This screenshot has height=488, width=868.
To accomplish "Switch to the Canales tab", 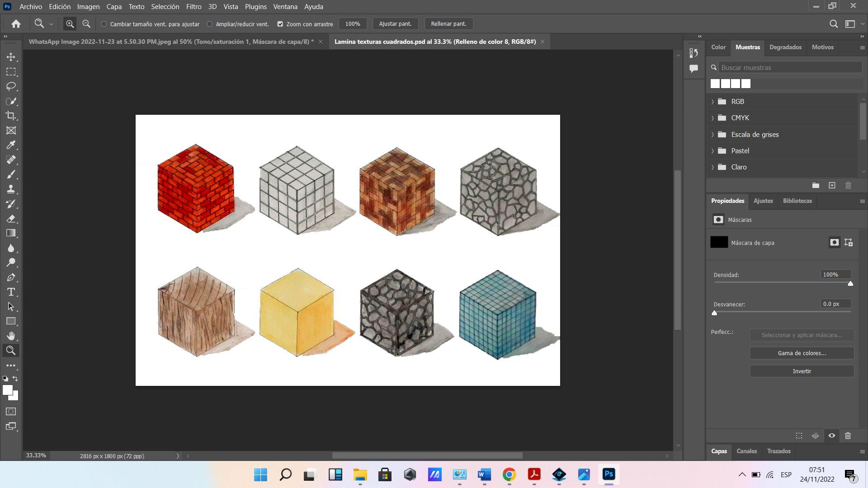I will (x=746, y=451).
